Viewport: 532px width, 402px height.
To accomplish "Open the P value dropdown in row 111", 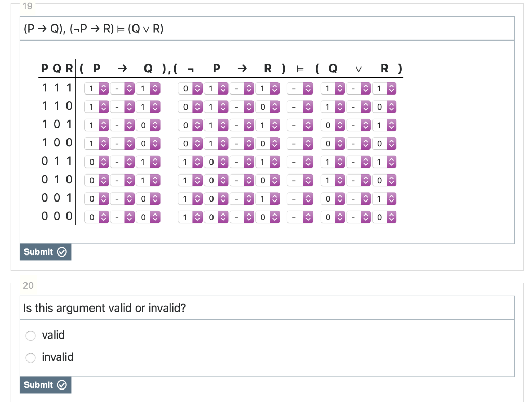I will click(96, 88).
